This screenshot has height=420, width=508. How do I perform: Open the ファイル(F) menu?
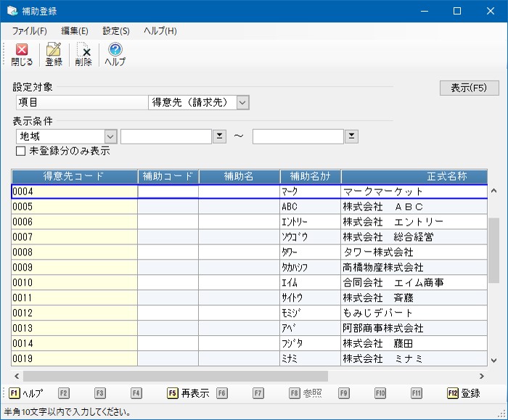pyautogui.click(x=29, y=31)
